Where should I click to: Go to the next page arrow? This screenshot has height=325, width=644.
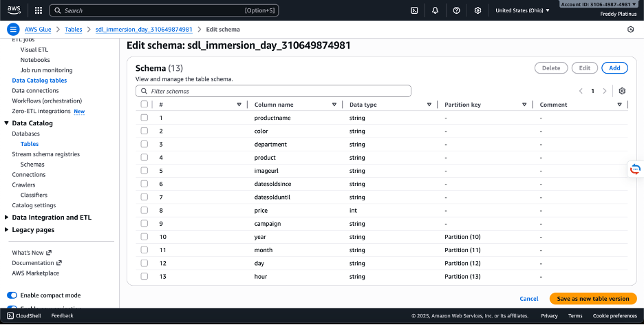pos(605,91)
